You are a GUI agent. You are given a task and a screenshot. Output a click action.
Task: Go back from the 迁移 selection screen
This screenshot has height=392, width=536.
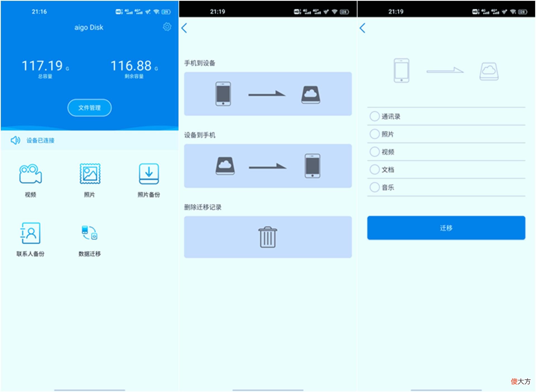pos(363,28)
